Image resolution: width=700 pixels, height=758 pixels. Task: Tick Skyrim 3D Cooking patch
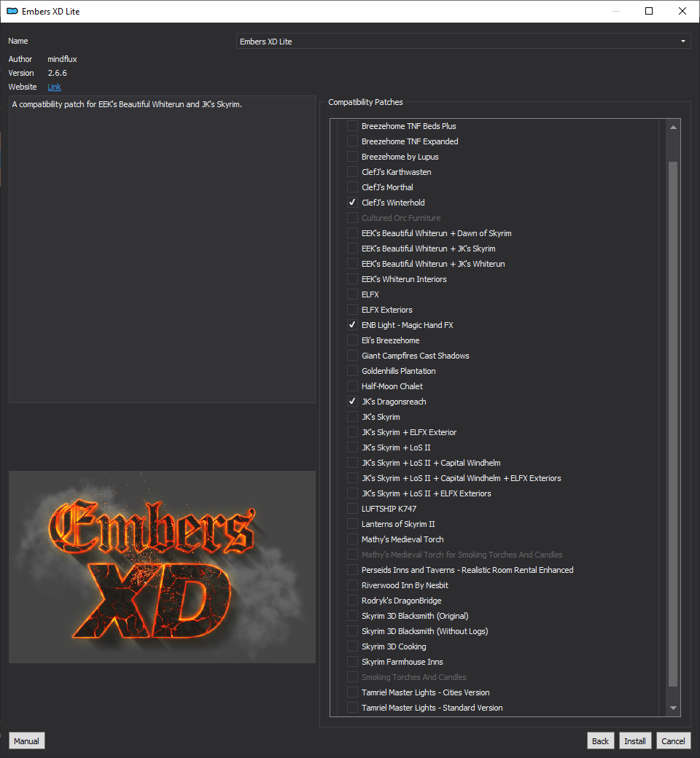[x=353, y=646]
